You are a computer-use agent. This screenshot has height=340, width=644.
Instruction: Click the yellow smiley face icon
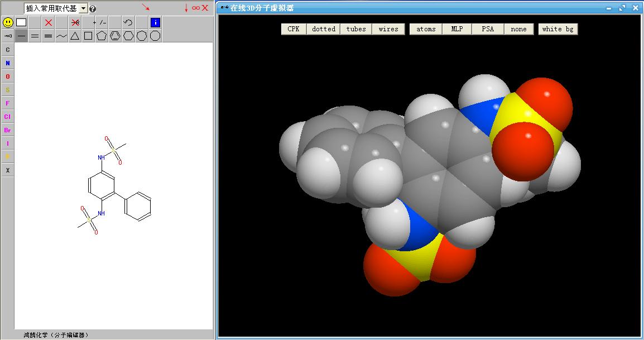[x=8, y=22]
